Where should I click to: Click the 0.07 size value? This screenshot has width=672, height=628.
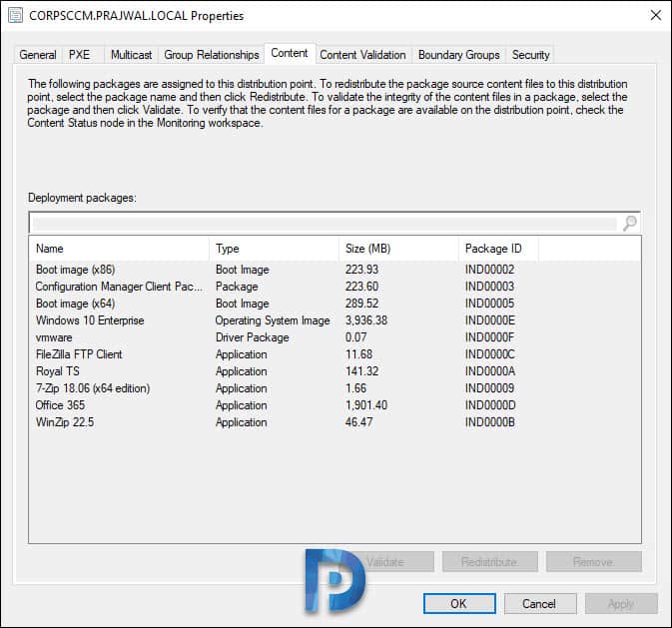coord(356,337)
